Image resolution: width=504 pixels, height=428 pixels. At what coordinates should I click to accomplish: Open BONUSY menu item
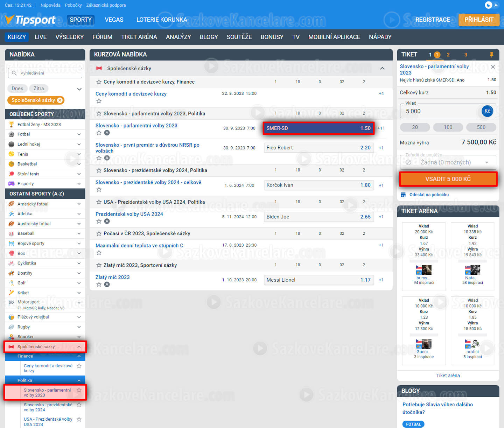pyautogui.click(x=272, y=37)
